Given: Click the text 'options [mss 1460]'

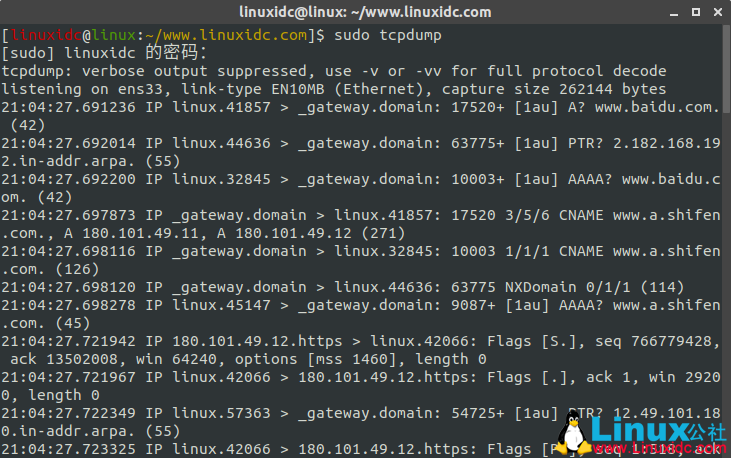Looking at the screenshot, I should click(x=316, y=360).
